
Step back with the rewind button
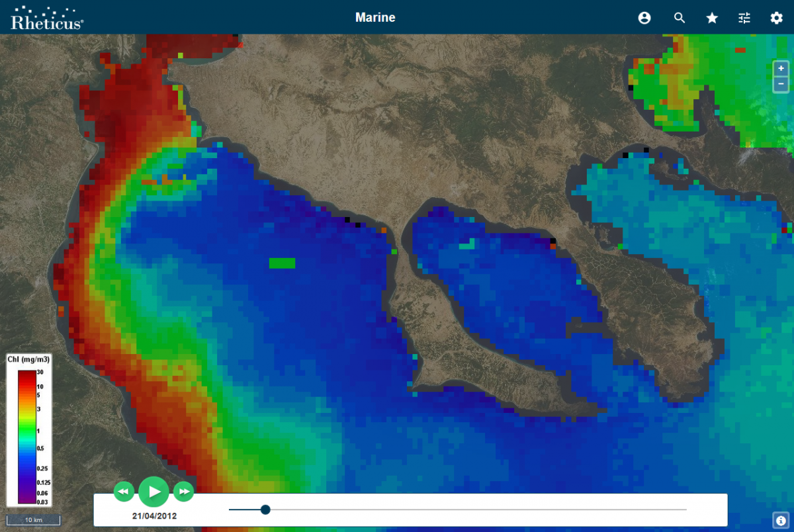coord(124,492)
